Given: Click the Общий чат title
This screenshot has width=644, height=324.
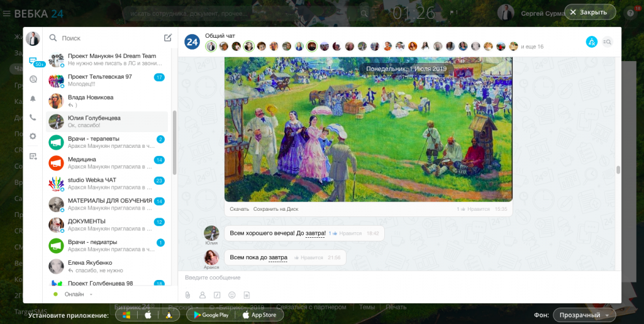Looking at the screenshot, I should coord(220,36).
